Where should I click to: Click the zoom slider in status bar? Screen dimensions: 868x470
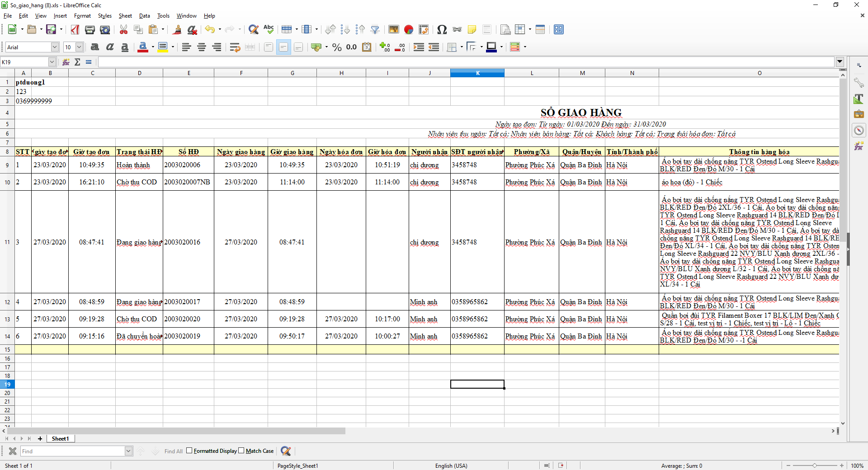click(x=814, y=465)
